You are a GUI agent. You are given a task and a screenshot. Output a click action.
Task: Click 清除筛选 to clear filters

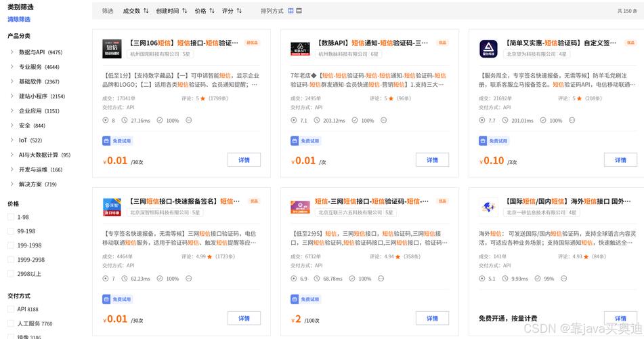[19, 19]
